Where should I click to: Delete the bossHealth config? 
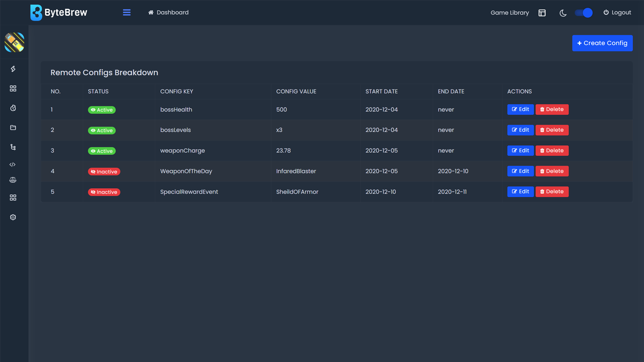(x=552, y=109)
